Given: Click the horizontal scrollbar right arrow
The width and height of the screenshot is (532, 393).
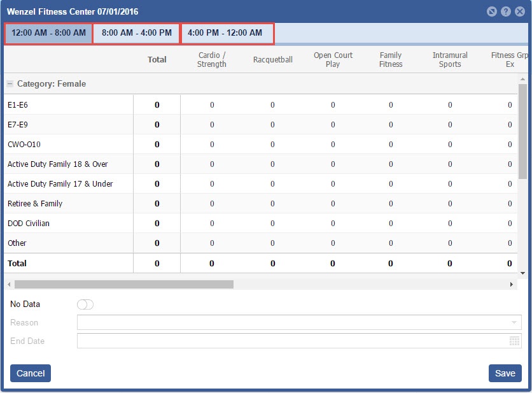Looking at the screenshot, I should coord(512,285).
